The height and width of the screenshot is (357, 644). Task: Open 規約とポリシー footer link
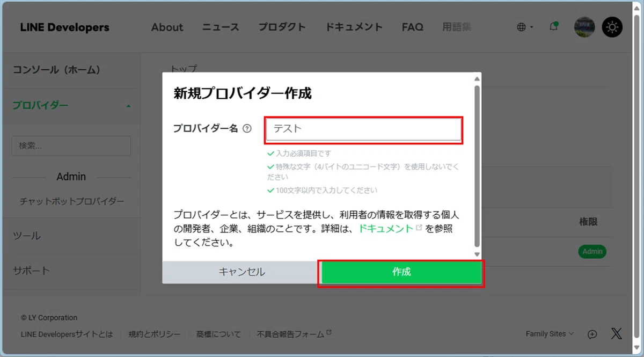coord(155,334)
